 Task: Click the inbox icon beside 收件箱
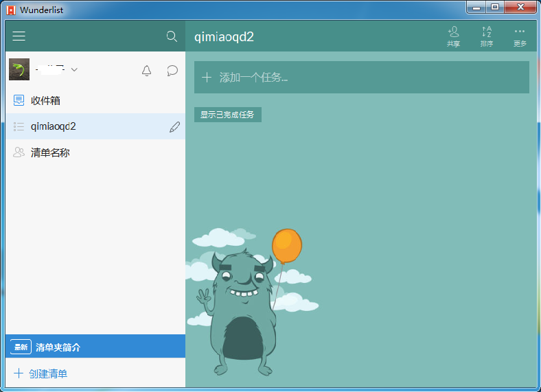coord(19,100)
